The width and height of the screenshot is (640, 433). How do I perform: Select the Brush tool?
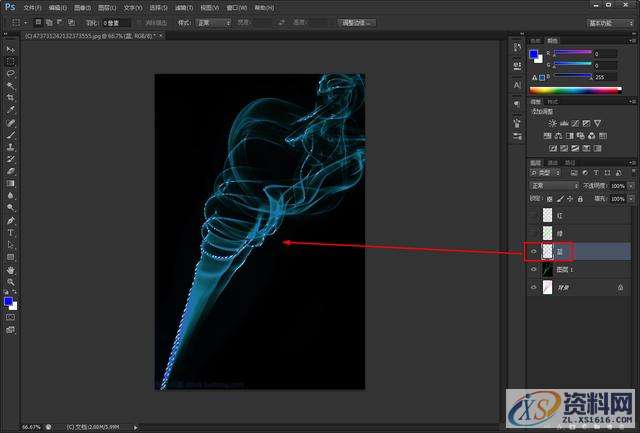(x=11, y=134)
